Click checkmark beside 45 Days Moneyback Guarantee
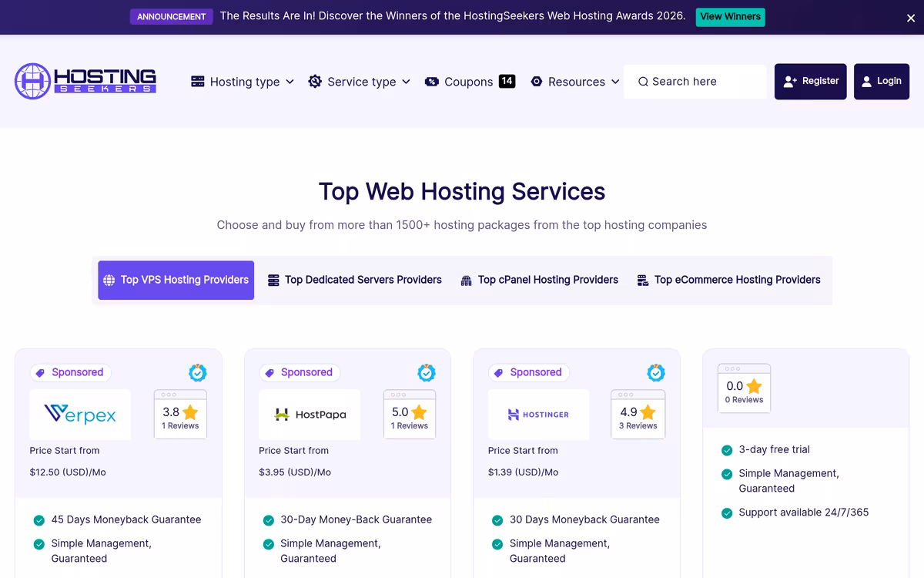 point(39,520)
